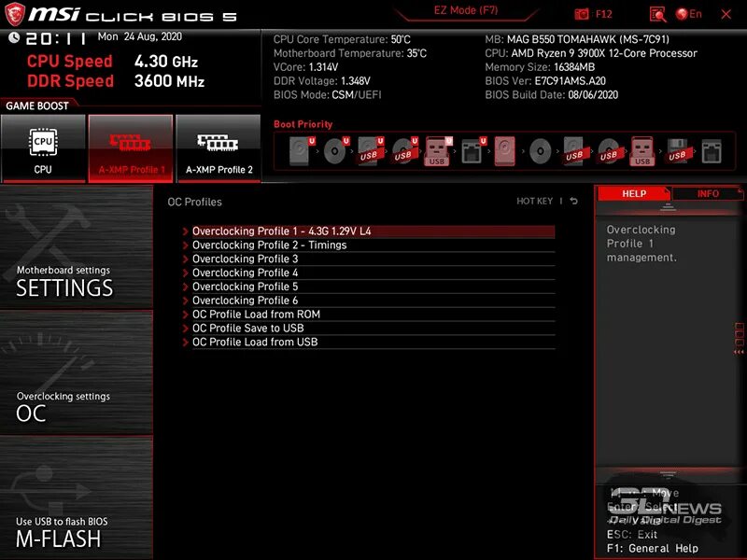Click the 4.30 GHz CPU Speed value
This screenshot has height=560, width=747.
166,61
